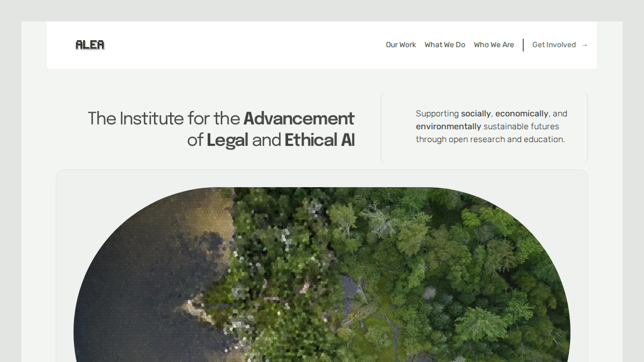This screenshot has width=644, height=362.
Task: Go to the Who We Are page
Action: click(x=494, y=45)
